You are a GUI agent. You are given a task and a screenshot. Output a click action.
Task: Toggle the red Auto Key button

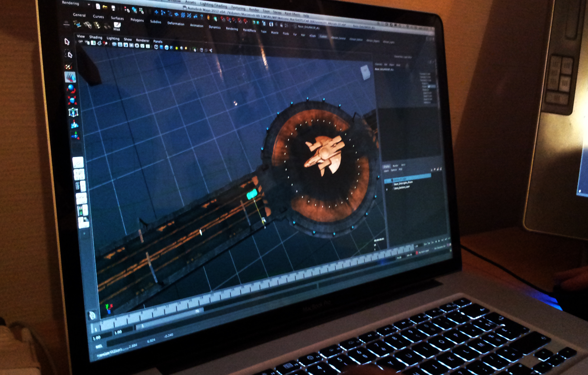click(x=416, y=253)
